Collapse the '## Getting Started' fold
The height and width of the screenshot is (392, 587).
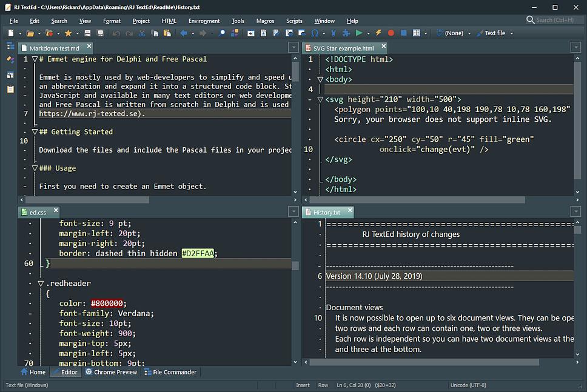35,131
